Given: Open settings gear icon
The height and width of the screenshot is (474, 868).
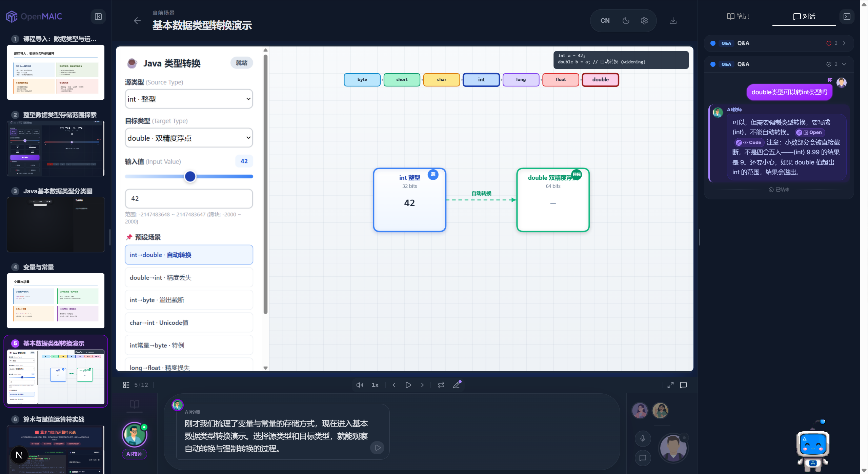Looking at the screenshot, I should (644, 21).
